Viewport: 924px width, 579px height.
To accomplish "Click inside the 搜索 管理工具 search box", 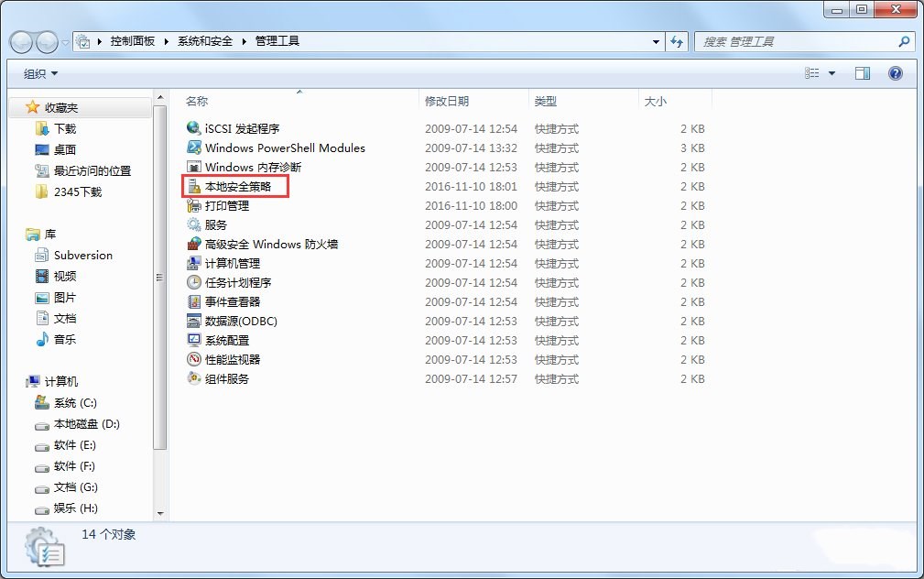I will click(x=788, y=40).
